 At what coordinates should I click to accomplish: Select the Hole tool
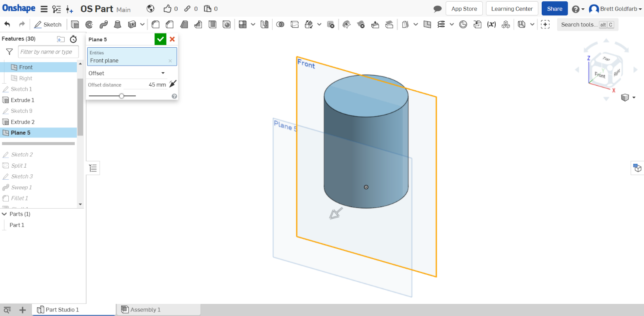coord(227,24)
